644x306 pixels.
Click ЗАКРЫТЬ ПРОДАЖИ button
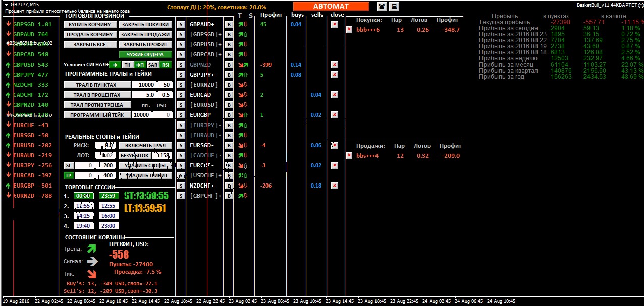tap(146, 34)
